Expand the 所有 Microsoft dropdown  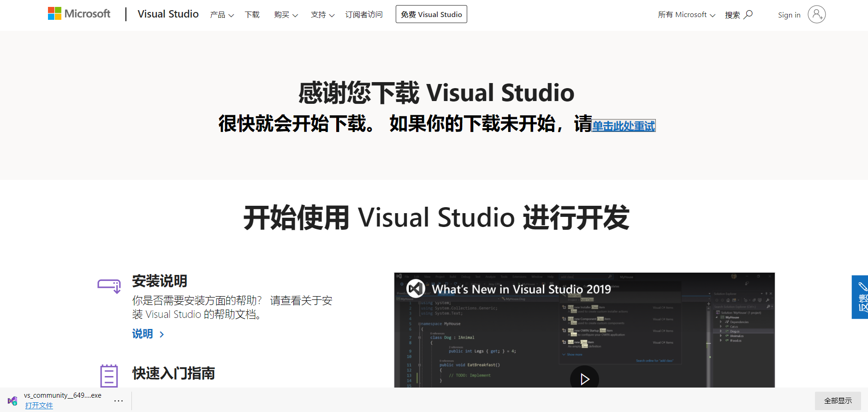click(x=686, y=15)
